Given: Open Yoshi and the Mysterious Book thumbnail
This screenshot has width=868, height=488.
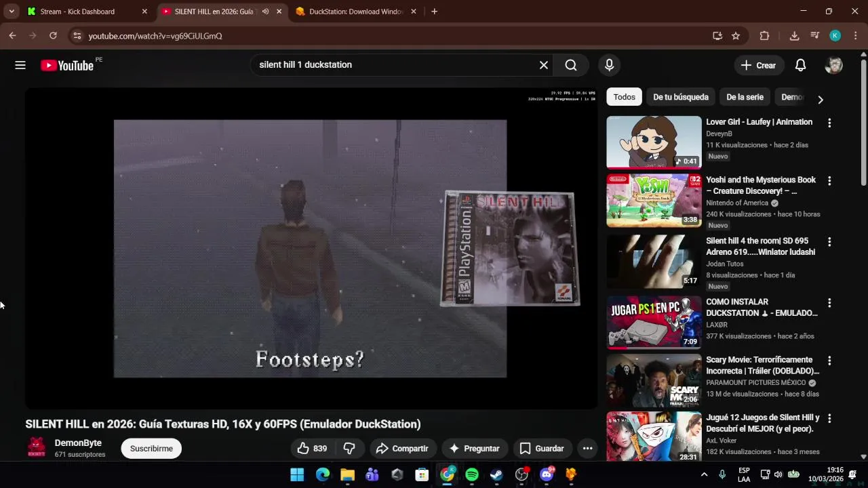Looking at the screenshot, I should 654,201.
